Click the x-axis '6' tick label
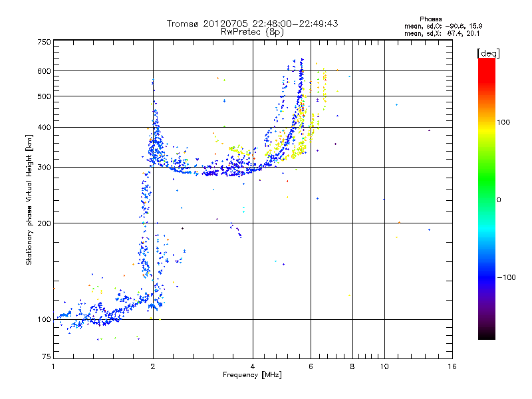Image resolution: width=532 pixels, height=399 pixels. pyautogui.click(x=311, y=366)
